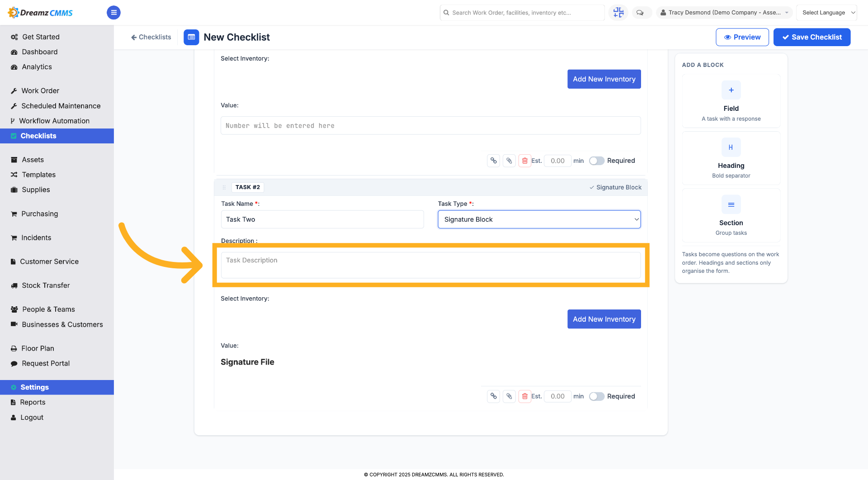Image resolution: width=868 pixels, height=480 pixels.
Task: Click the red trash icon in the Task #1 footer
Action: point(525,161)
